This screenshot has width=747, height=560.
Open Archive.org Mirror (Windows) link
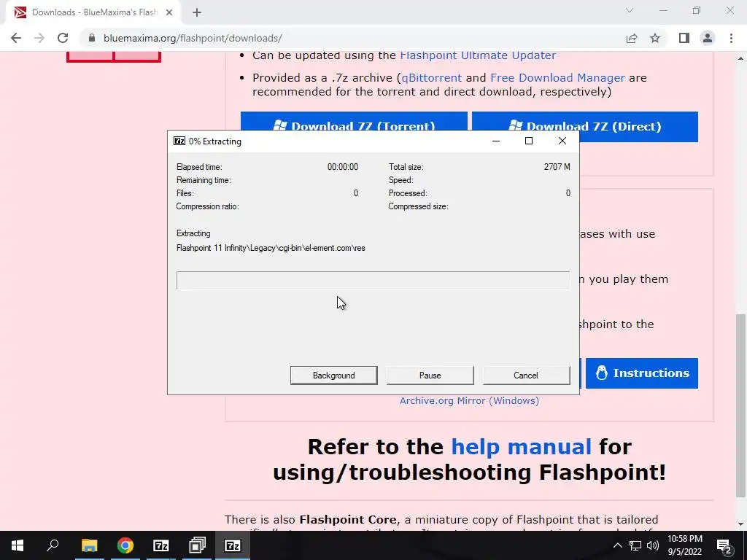tap(469, 401)
